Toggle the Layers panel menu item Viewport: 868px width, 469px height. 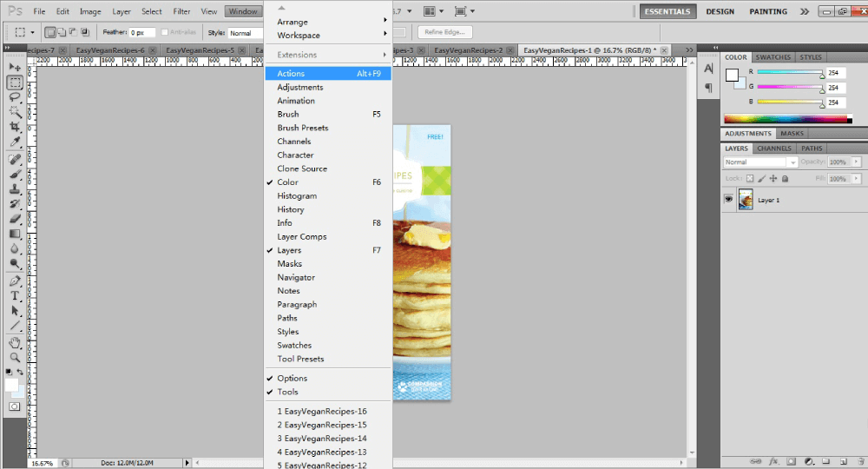[x=289, y=250]
